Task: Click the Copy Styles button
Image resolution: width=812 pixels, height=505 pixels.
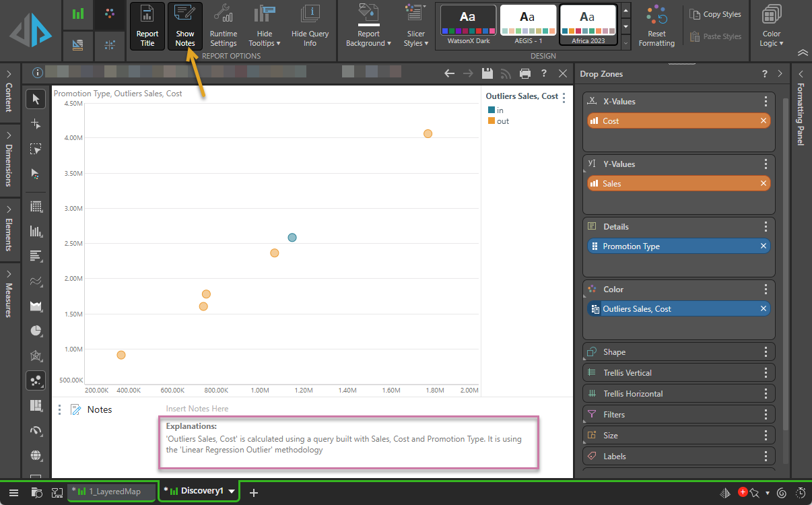Action: tap(716, 15)
